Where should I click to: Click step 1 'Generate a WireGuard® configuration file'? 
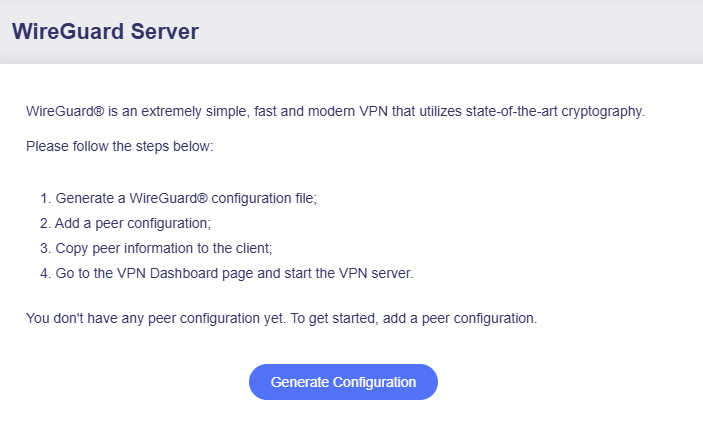[x=178, y=198]
